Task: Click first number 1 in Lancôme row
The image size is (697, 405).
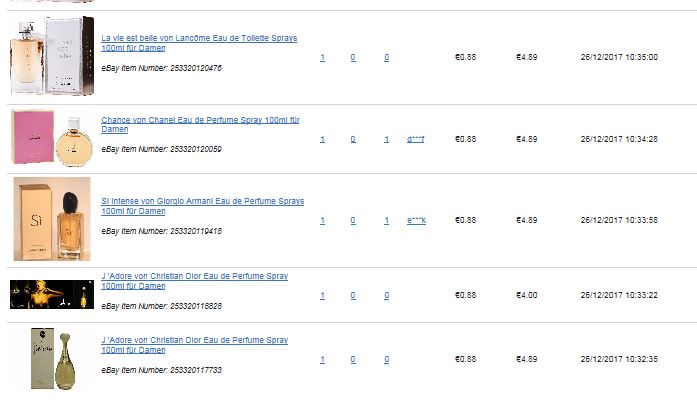Action: [322, 57]
